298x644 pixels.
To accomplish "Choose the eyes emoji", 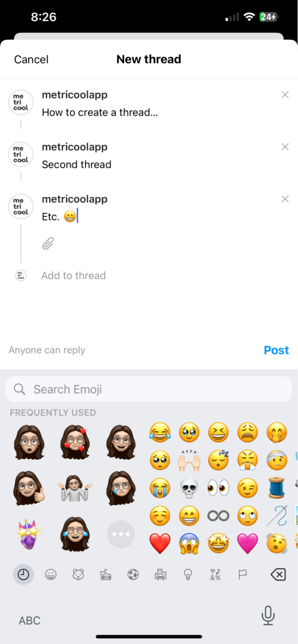I will [x=218, y=488].
